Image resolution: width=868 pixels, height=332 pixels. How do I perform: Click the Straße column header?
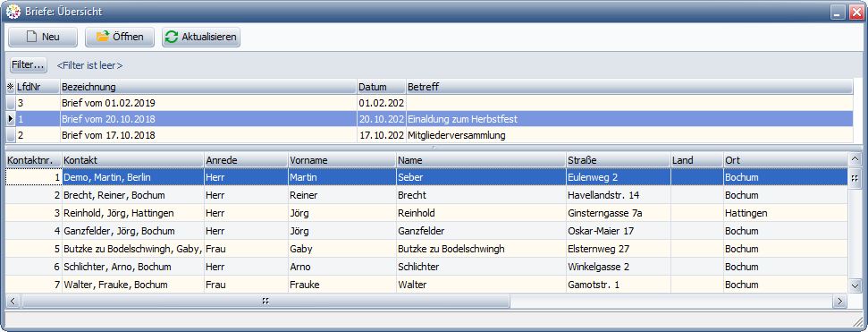pyautogui.click(x=618, y=159)
